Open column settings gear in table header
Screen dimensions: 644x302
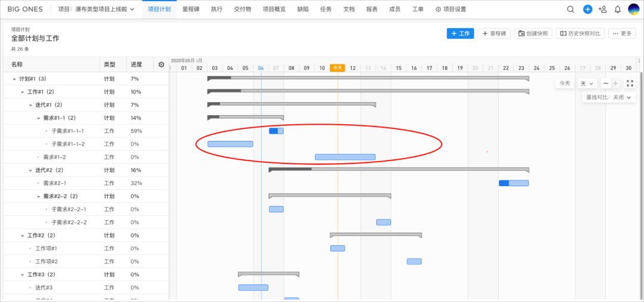[161, 64]
